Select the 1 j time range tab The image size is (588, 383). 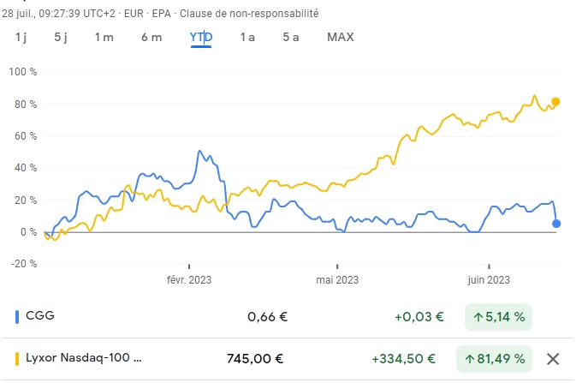[21, 37]
